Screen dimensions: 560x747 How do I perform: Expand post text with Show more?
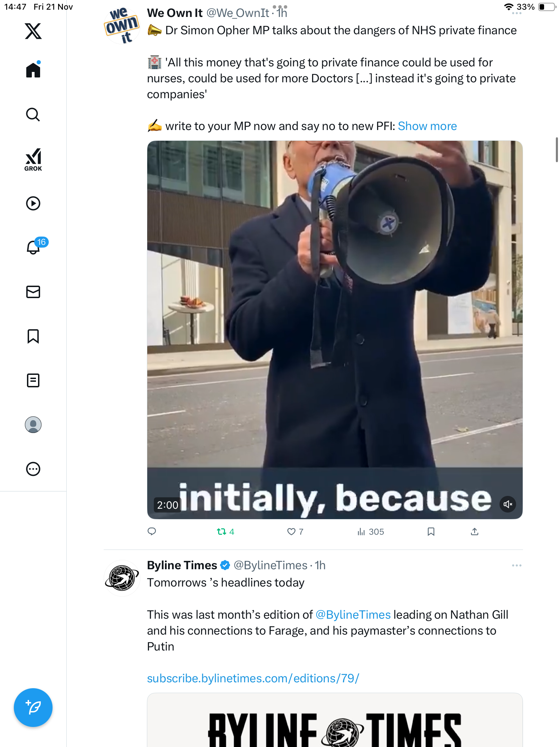[427, 126]
